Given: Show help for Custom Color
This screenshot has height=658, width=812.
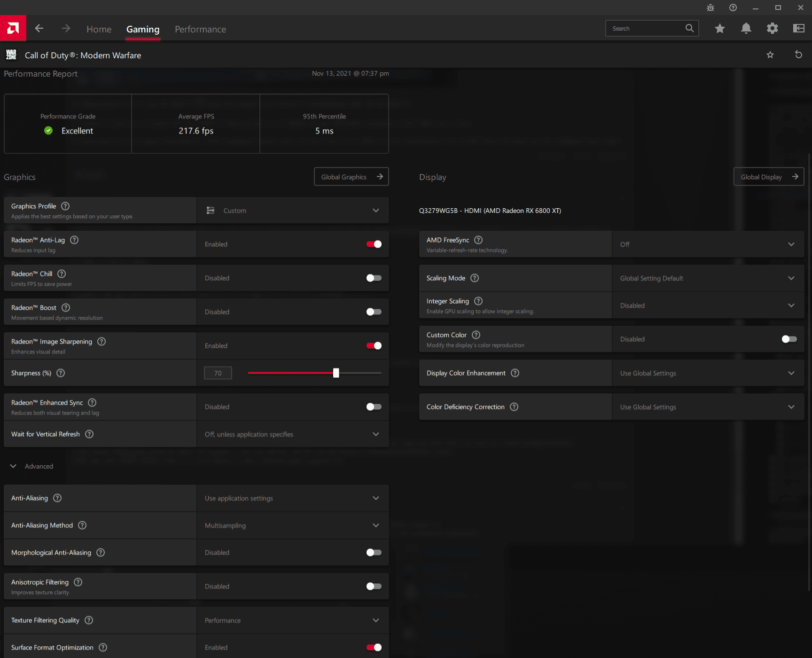Looking at the screenshot, I should coord(476,335).
